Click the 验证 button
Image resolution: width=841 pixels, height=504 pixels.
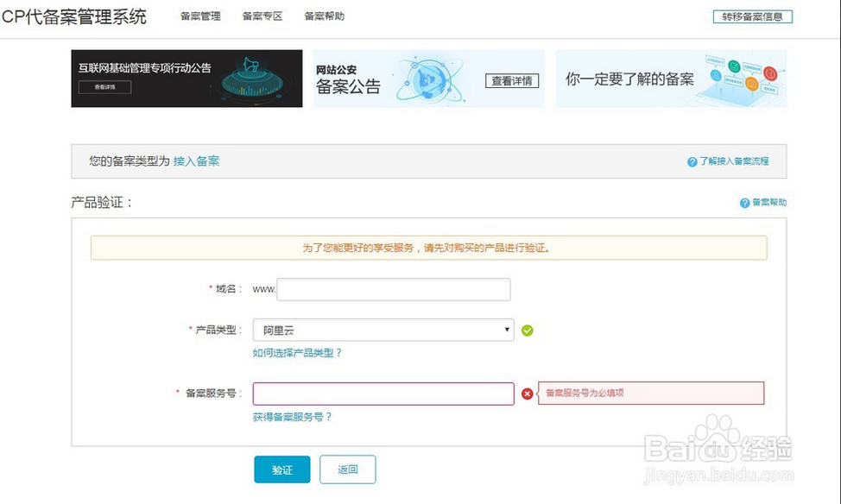(x=282, y=469)
